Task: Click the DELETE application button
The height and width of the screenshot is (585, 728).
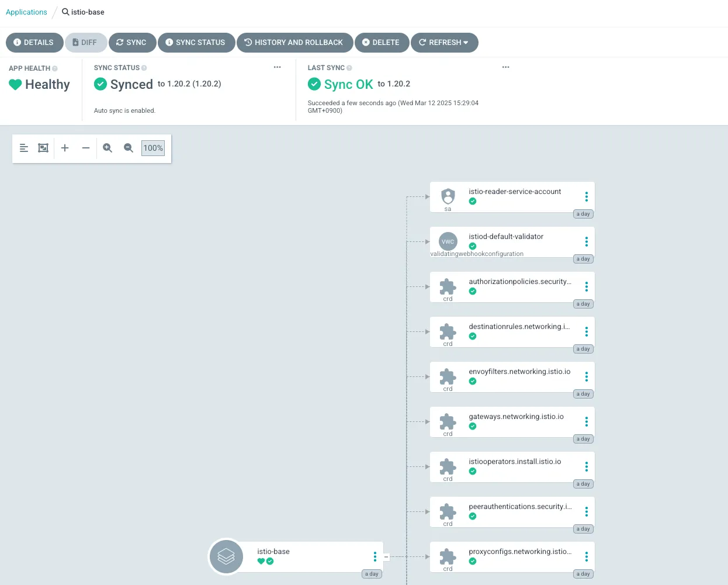Action: tap(382, 43)
